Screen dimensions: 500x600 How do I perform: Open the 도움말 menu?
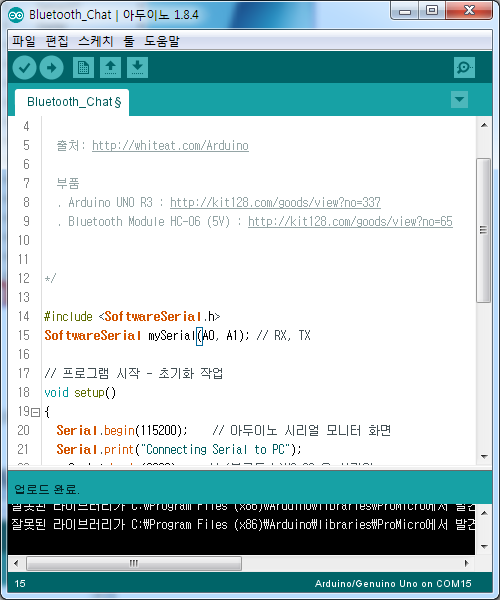pyautogui.click(x=162, y=41)
